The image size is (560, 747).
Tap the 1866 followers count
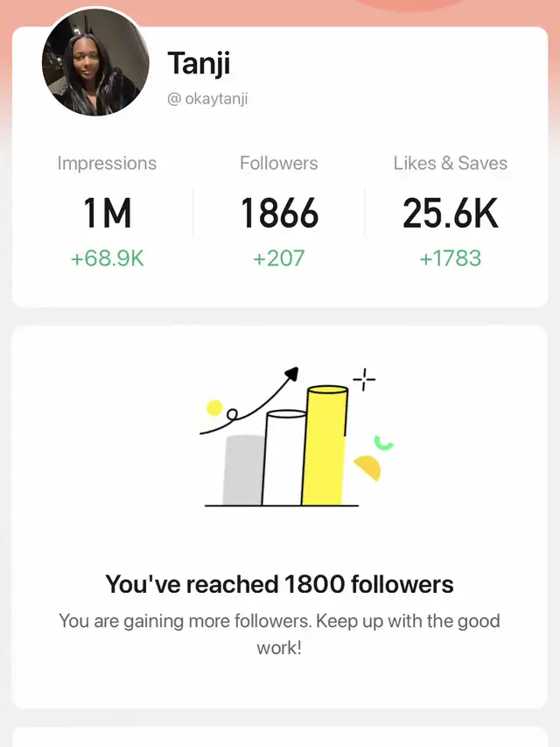[279, 214]
